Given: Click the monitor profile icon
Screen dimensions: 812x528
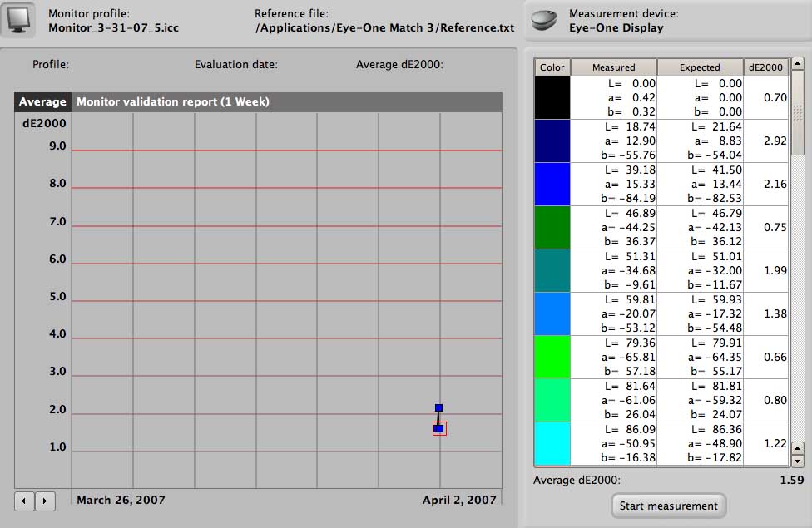Looking at the screenshot, I should [17, 20].
